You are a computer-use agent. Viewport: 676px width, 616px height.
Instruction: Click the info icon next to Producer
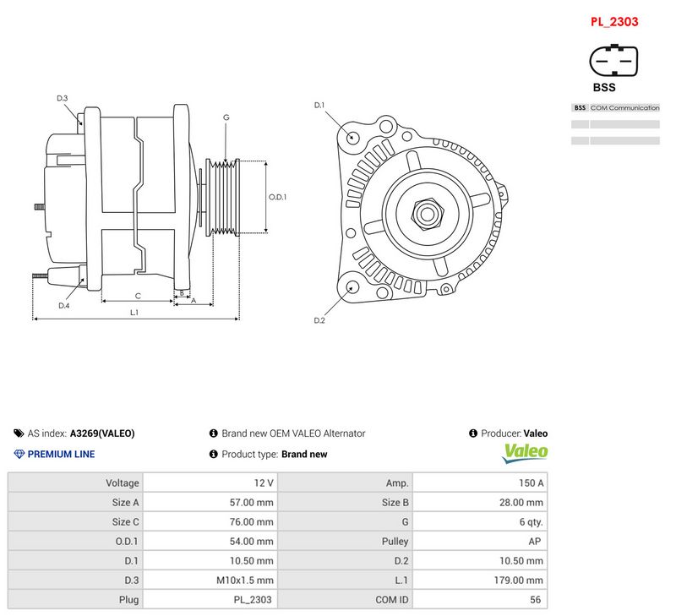473,433
